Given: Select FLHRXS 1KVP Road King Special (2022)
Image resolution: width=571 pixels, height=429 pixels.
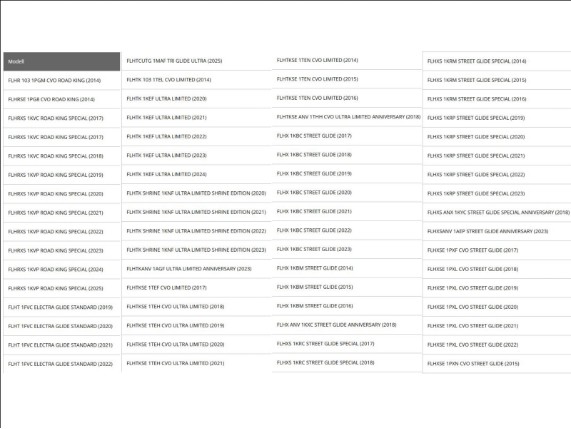Looking at the screenshot, I should (56, 232).
